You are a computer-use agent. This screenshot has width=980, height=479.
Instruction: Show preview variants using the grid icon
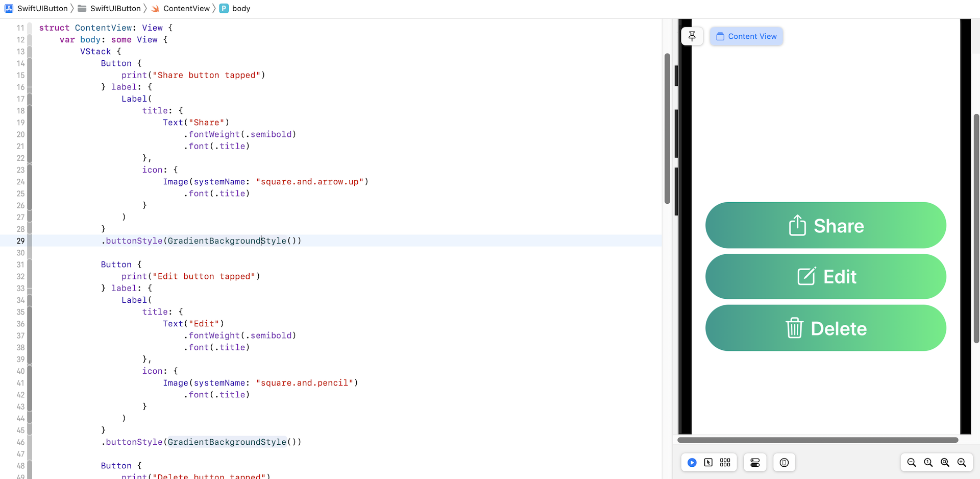pyautogui.click(x=725, y=462)
